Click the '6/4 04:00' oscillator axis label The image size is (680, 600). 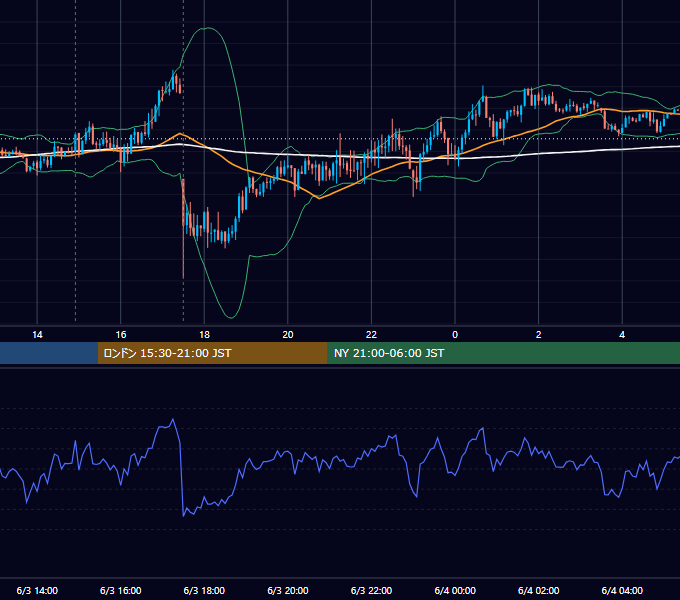(x=622, y=590)
